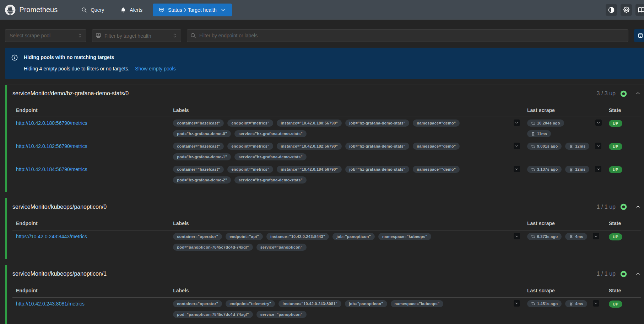Click the serviceMonitor/kubeops/panopticon/1 pool title
The image size is (644, 324).
60,274
